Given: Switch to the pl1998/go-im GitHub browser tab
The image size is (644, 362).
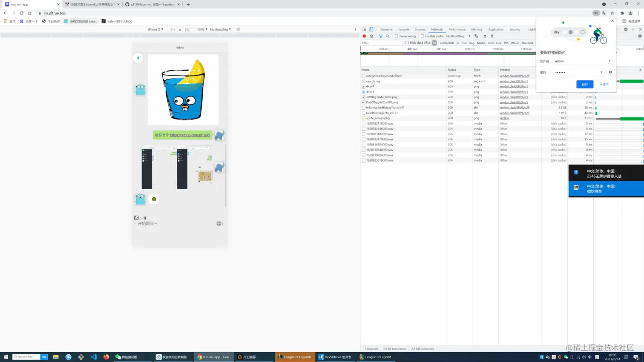Looking at the screenshot, I should coord(152,4).
